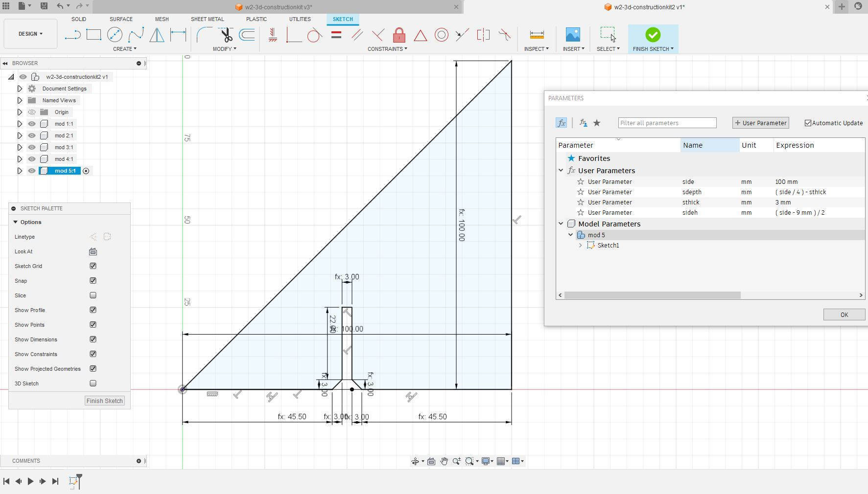
Task: Toggle Show Constraints checkbox
Action: tap(93, 354)
